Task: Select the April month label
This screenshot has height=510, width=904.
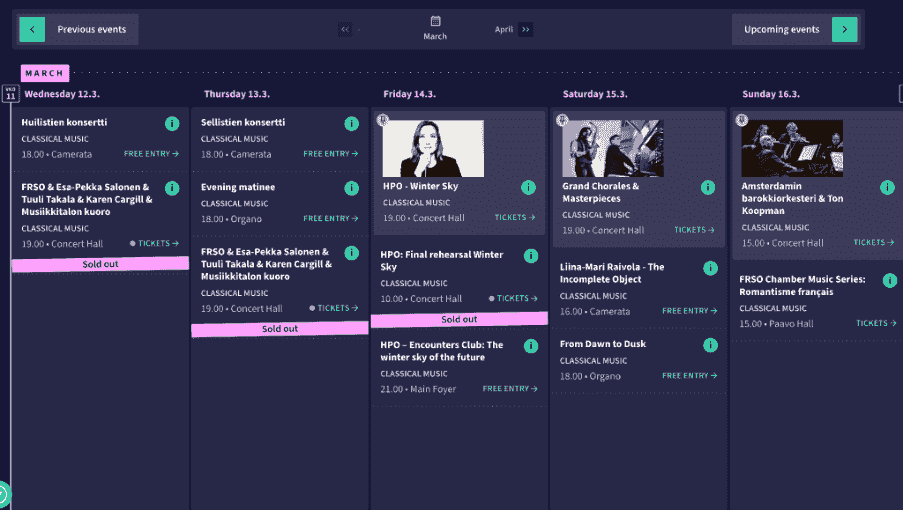Action: 503,29
